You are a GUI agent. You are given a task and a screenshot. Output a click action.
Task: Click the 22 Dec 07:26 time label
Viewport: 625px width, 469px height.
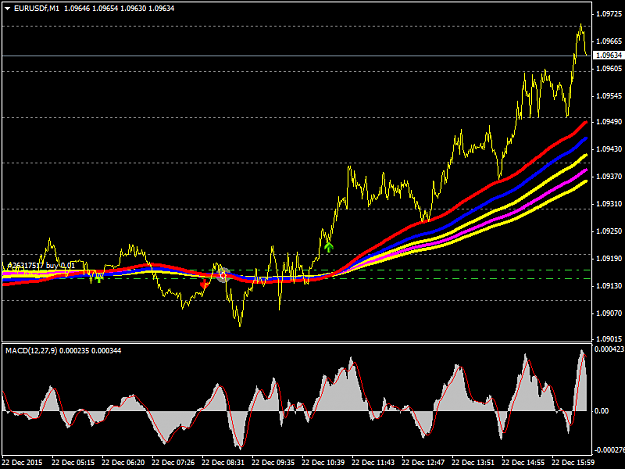coord(173,463)
